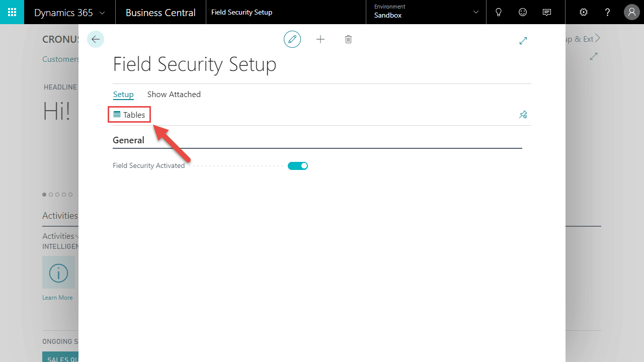The width and height of the screenshot is (644, 362).
Task: Click the Field Security Activated label
Action: (x=149, y=165)
